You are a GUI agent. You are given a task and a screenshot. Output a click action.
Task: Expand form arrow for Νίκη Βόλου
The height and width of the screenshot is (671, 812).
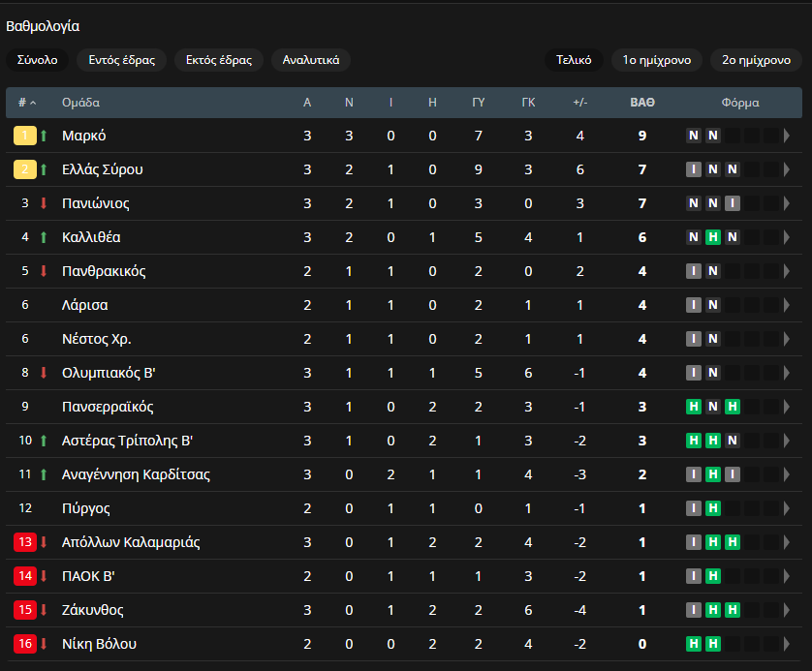787,644
